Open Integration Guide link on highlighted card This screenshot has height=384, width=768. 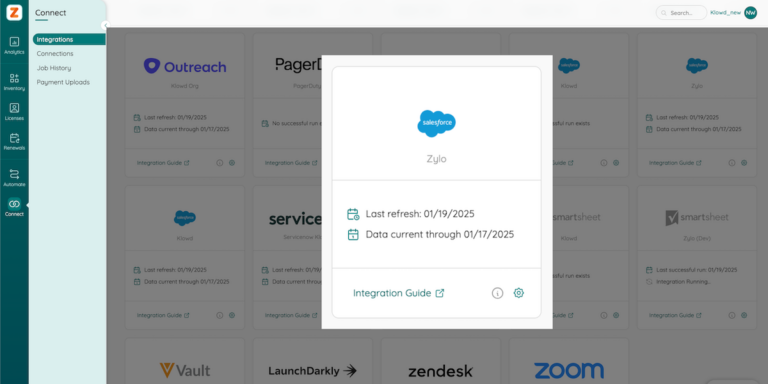pyautogui.click(x=398, y=293)
